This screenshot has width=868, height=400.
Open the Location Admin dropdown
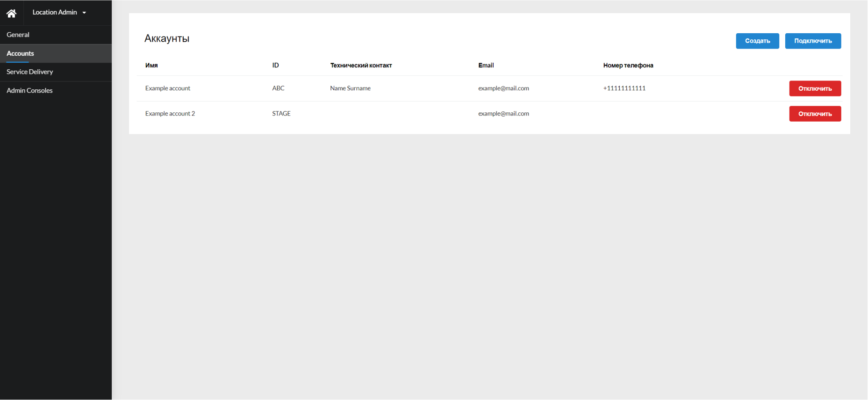point(59,13)
